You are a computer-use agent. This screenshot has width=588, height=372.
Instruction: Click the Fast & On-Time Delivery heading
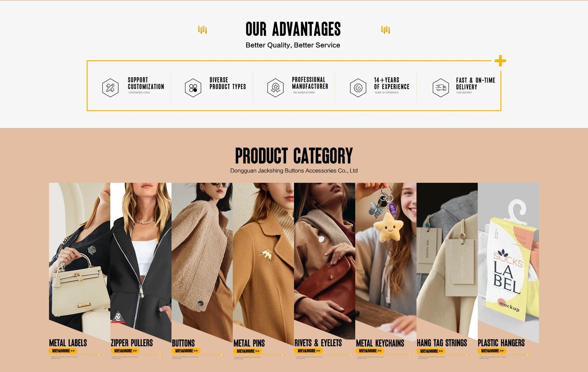point(475,84)
